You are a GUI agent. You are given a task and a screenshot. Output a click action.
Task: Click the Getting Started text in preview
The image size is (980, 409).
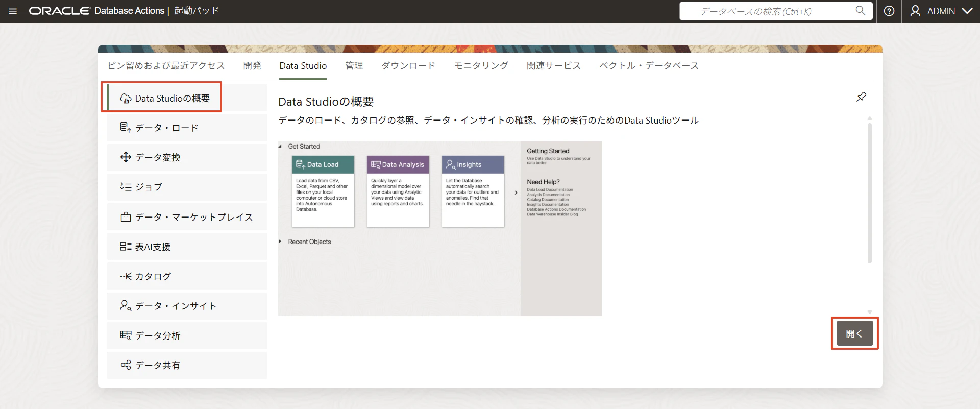[x=548, y=151]
